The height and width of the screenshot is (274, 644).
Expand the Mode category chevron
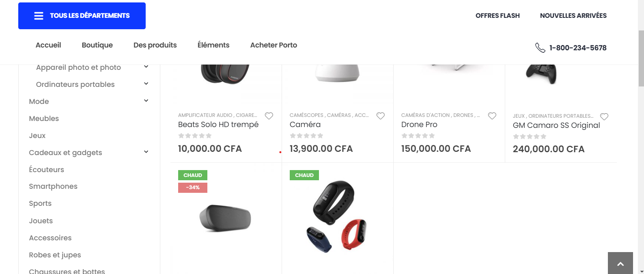(146, 101)
